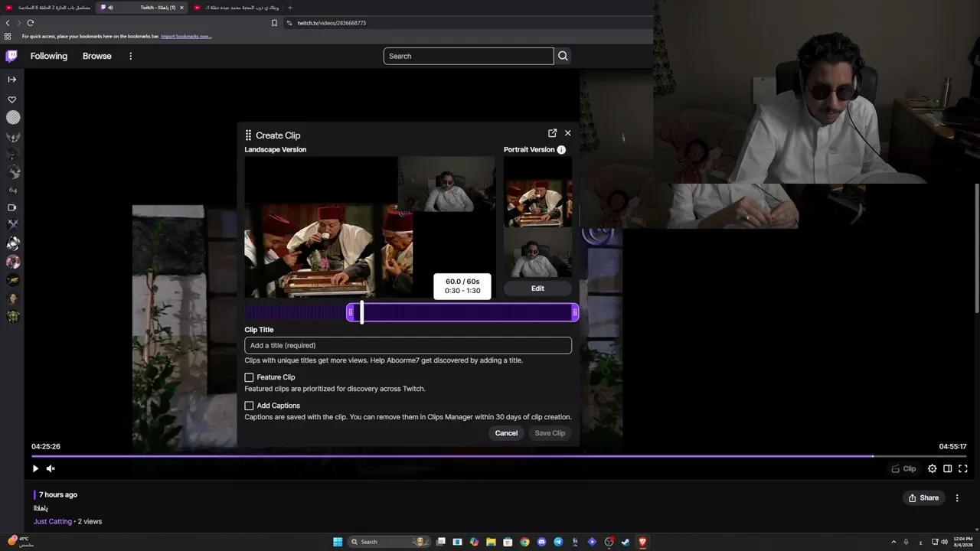Image resolution: width=980 pixels, height=551 pixels.
Task: Open Telegram from taskbar
Action: click(x=558, y=542)
